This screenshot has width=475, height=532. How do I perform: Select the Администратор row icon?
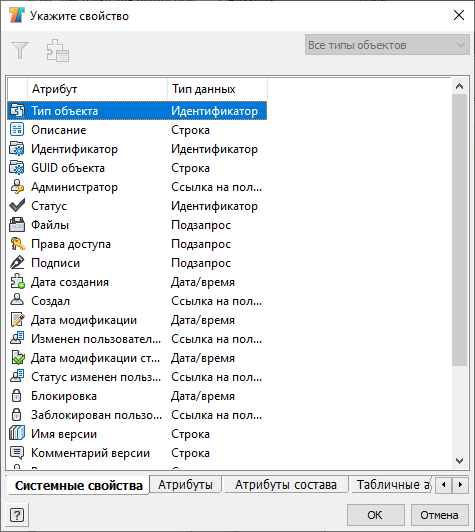[x=17, y=187]
